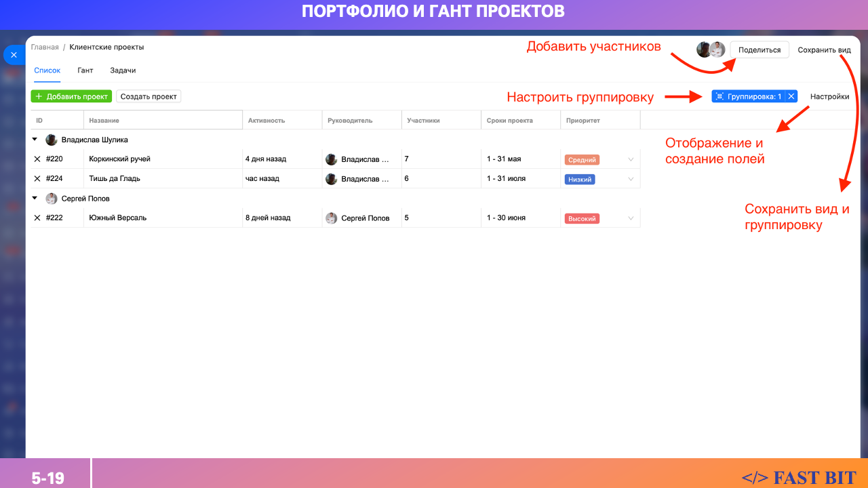This screenshot has height=488, width=868.
Task: Click the participants count 5 for Южный Версаль
Action: click(406, 218)
